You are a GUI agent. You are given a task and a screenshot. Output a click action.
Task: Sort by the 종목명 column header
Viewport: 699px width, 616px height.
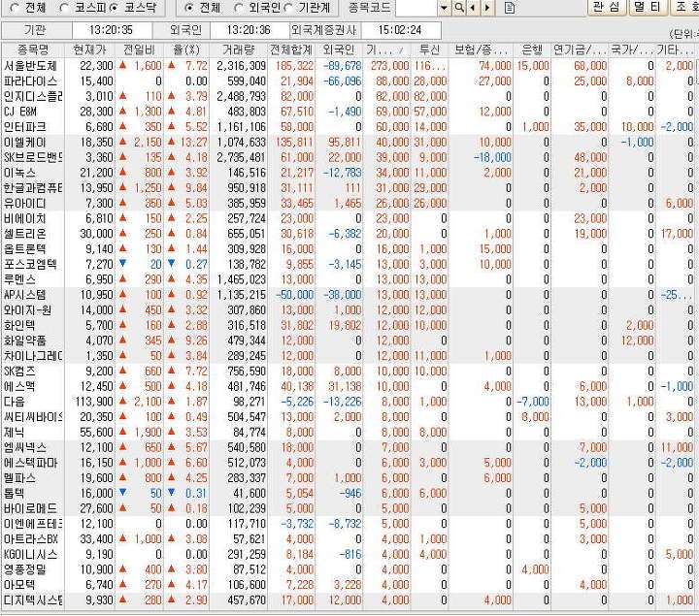(33, 49)
